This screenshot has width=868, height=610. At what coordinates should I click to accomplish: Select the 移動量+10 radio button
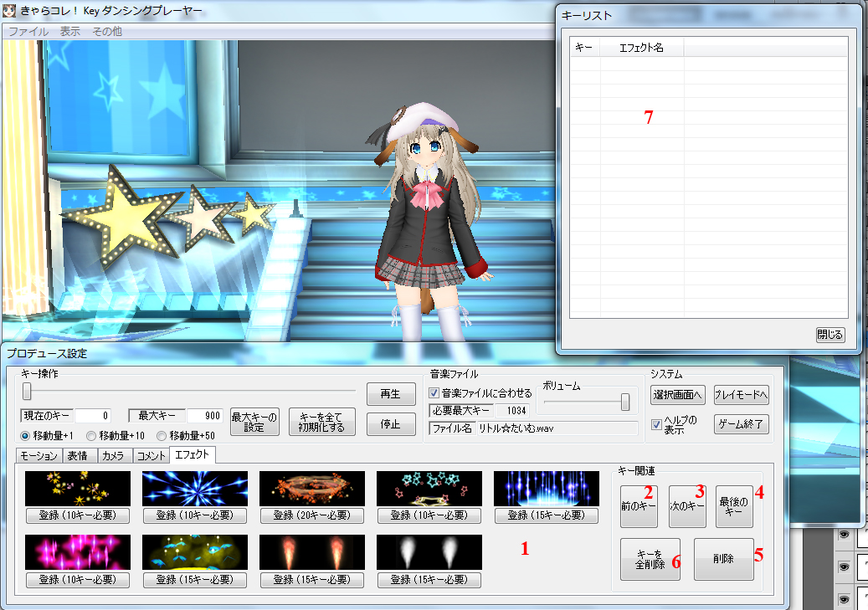(91, 436)
